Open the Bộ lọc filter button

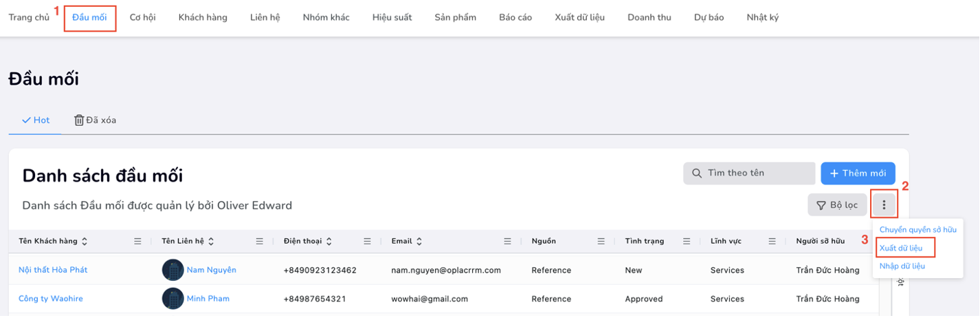tap(837, 204)
